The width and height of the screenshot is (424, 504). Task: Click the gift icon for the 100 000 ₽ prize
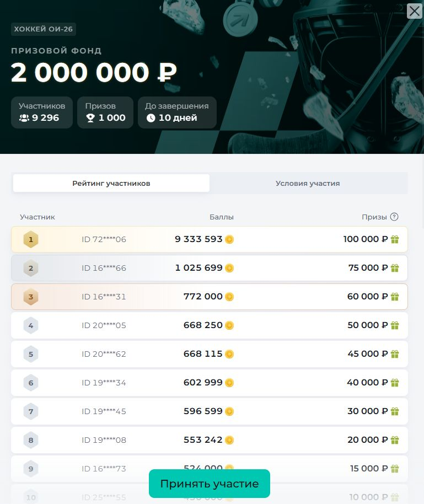[395, 239]
